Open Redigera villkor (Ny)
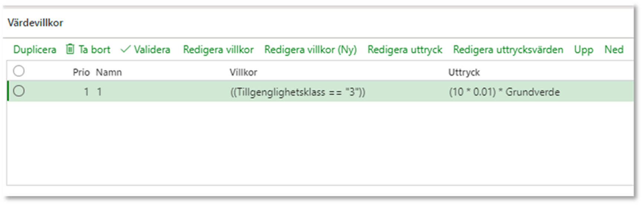644x206 pixels. [x=310, y=49]
